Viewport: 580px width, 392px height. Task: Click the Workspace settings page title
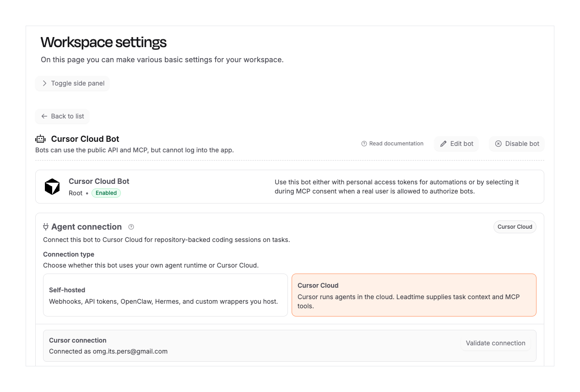pos(103,43)
